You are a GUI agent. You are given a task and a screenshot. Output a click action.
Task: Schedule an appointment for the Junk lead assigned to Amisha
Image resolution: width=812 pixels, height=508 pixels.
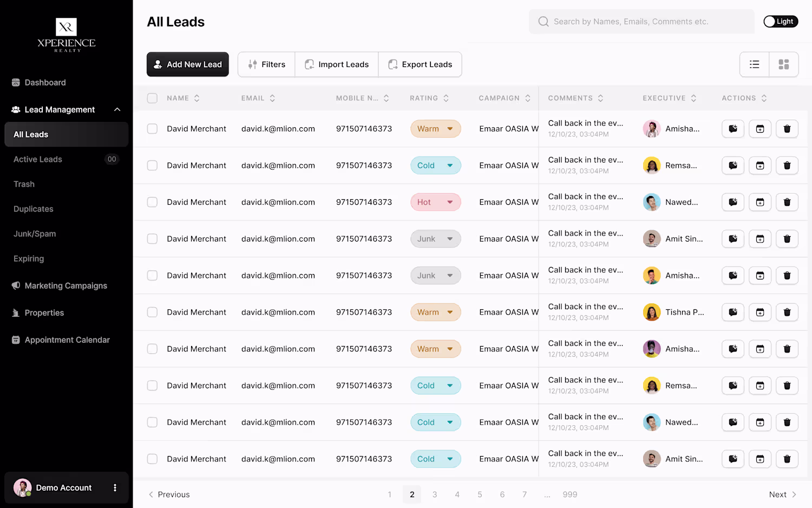pos(760,276)
